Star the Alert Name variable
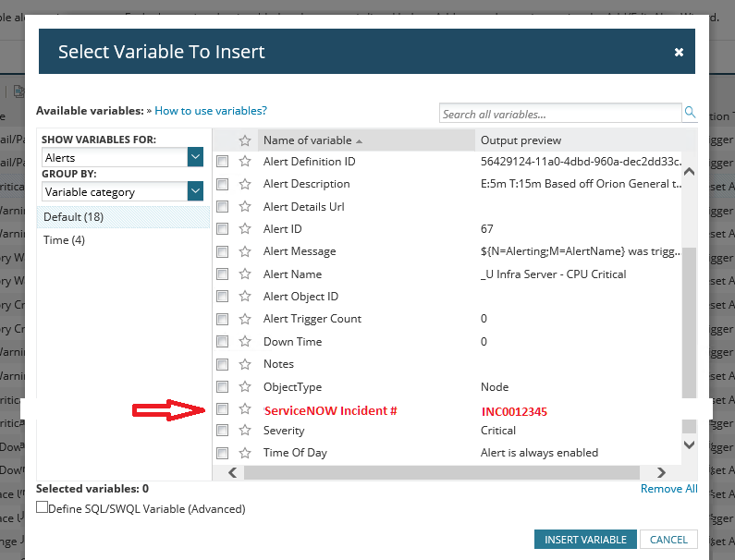The width and height of the screenshot is (735, 560). click(245, 274)
